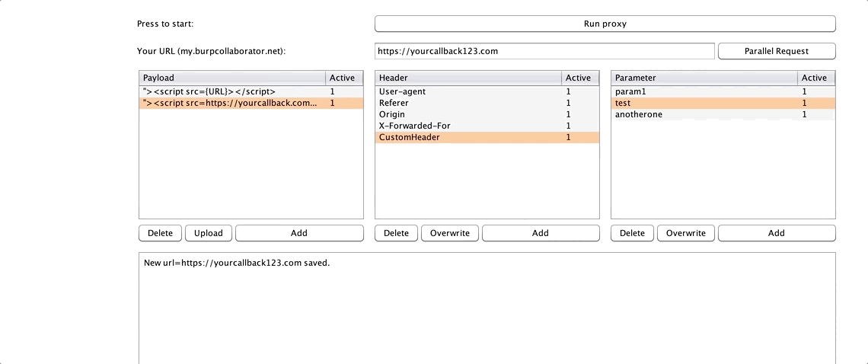Overwrite the selected header
This screenshot has width=868, height=364.
[x=449, y=233]
